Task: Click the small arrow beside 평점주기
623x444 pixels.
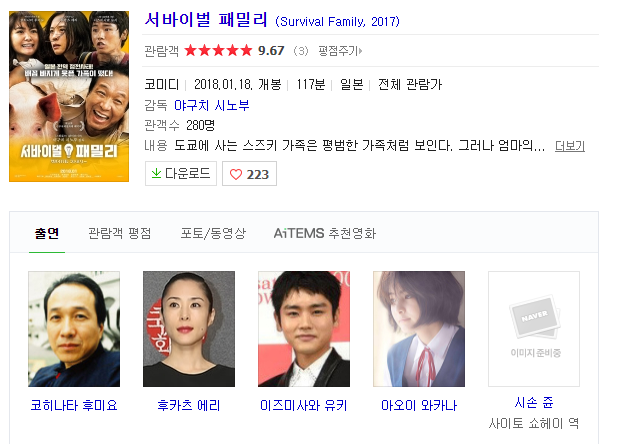Action: point(360,51)
